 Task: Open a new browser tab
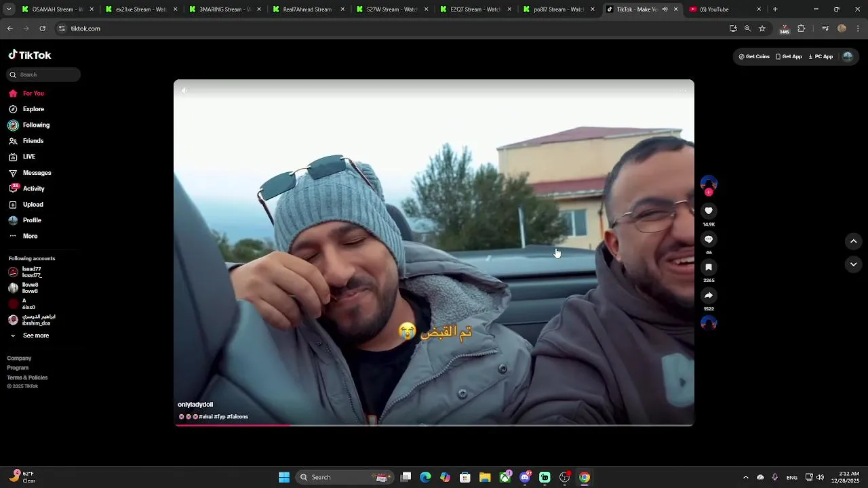point(775,9)
